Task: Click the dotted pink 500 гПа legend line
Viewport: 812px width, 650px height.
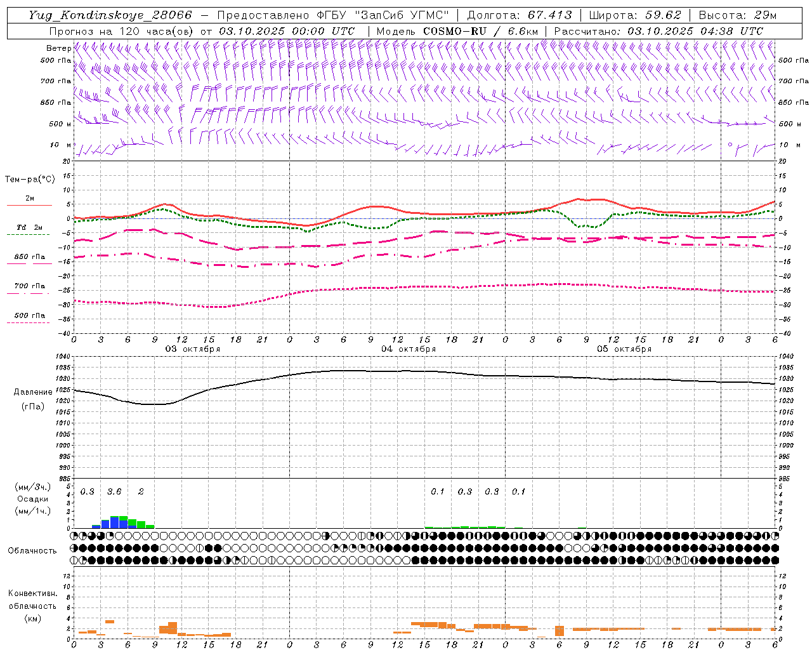Action: [29, 322]
